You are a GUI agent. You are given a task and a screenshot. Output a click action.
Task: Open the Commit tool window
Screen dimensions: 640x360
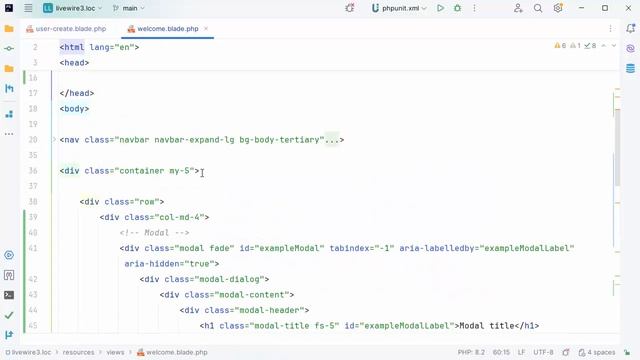(9, 49)
